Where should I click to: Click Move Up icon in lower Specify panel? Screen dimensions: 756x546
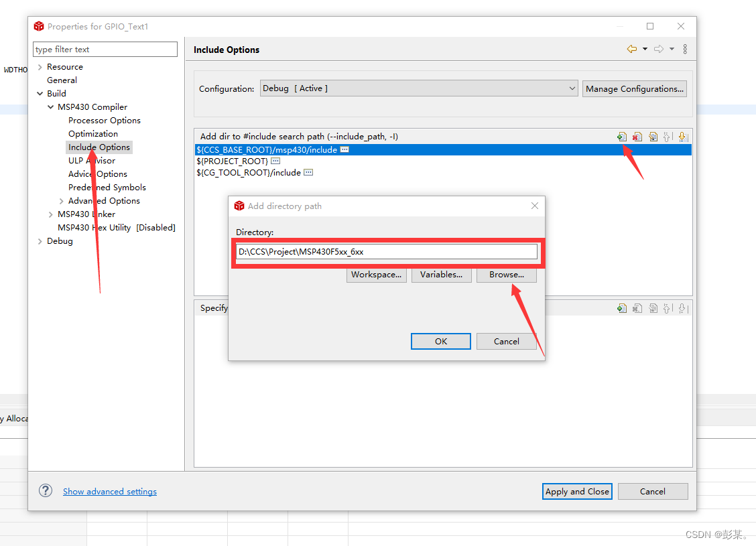point(668,308)
